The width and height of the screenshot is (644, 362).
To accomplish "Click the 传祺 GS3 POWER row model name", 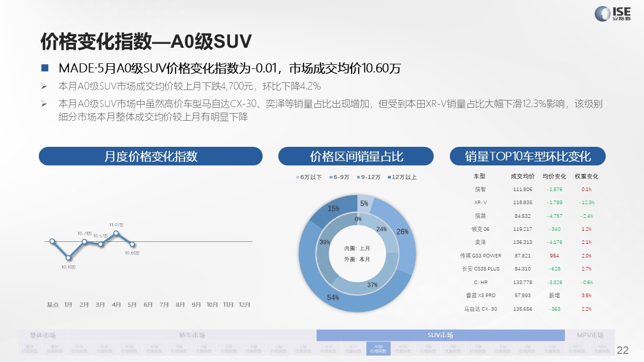I will pyautogui.click(x=480, y=255).
